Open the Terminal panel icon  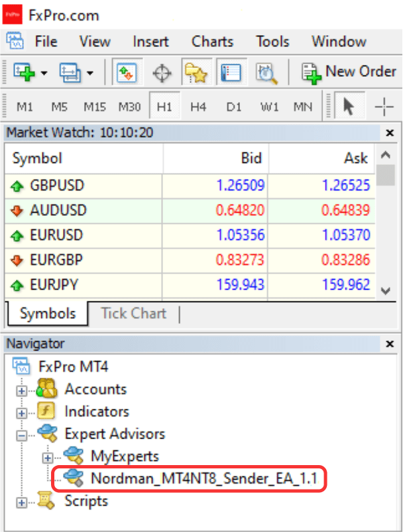coord(230,72)
